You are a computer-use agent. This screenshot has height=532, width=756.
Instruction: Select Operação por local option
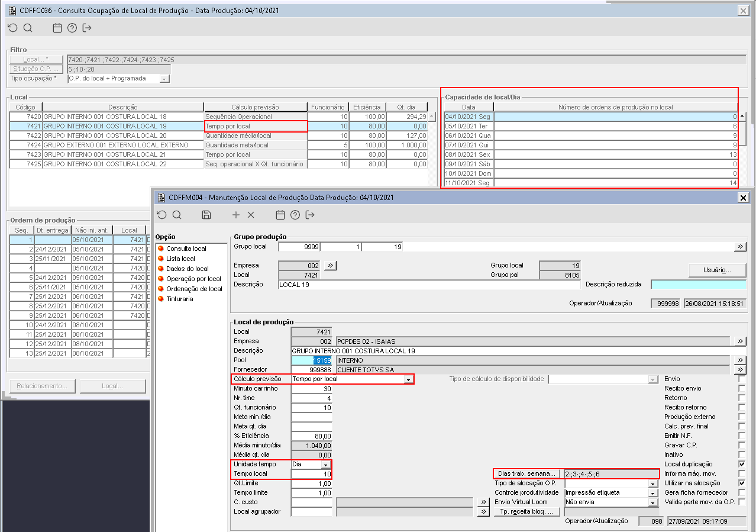tap(193, 279)
